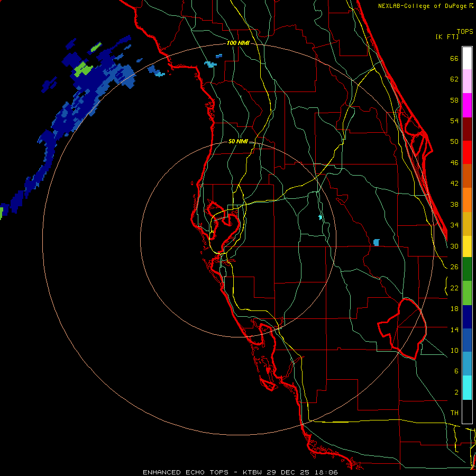Click the legend value '2'

tap(456, 392)
